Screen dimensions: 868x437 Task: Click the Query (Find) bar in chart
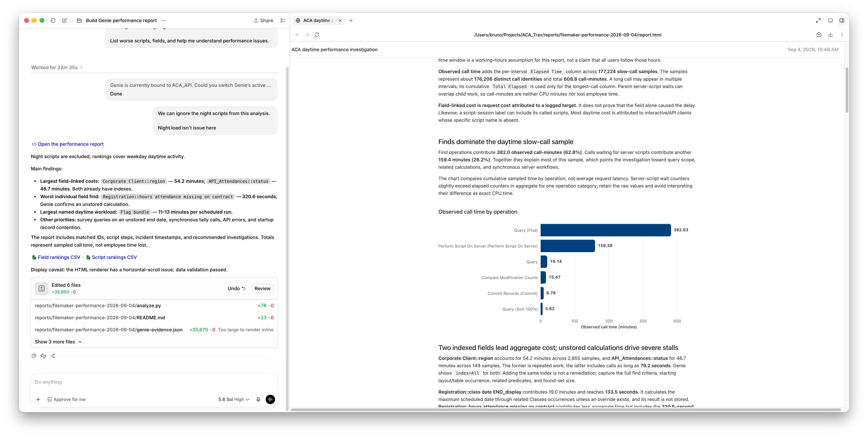606,230
